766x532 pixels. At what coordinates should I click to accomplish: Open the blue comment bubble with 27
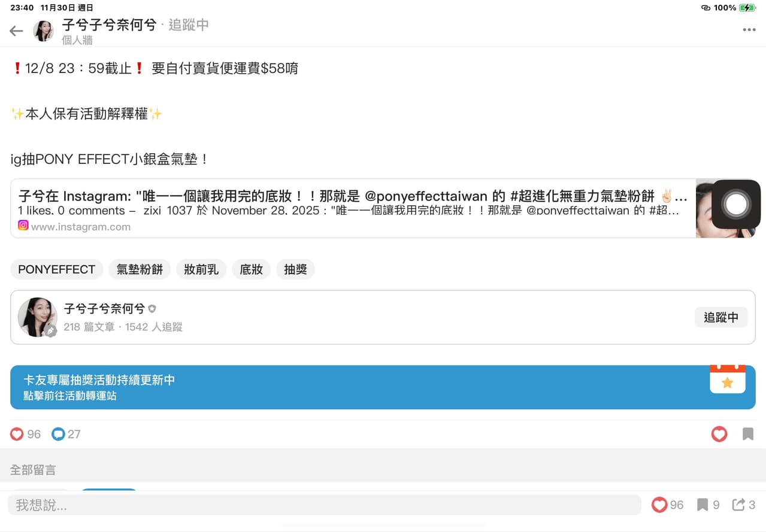[58, 434]
